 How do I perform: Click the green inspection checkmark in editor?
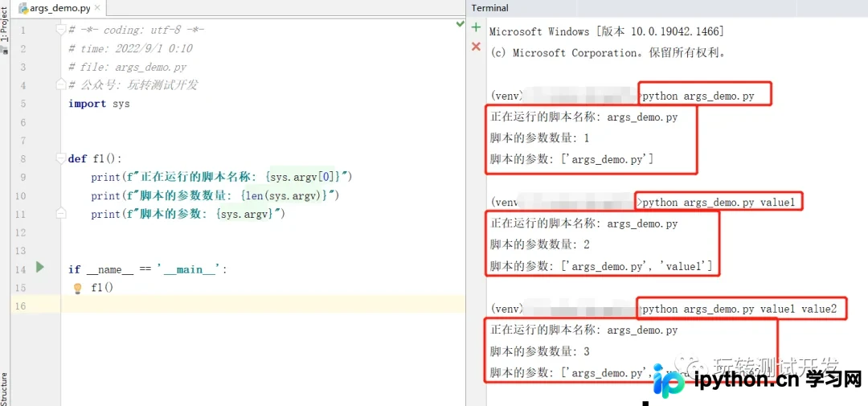coord(460,24)
